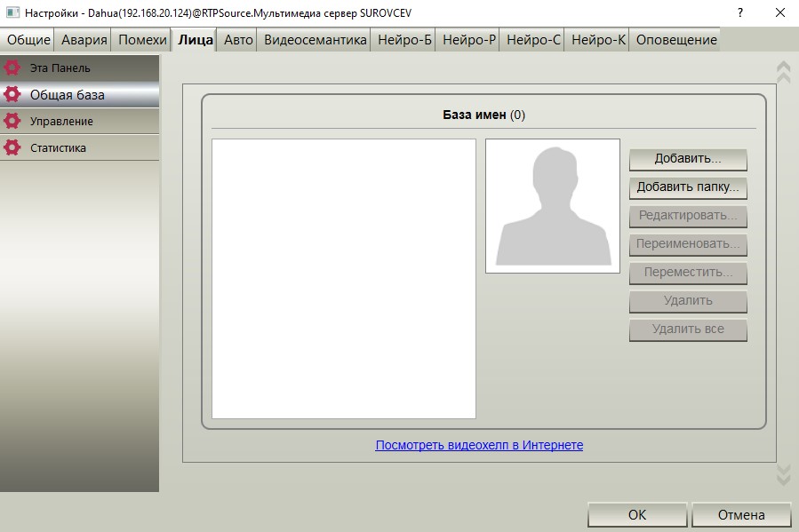
Task: Open the question mark help button
Action: (739, 12)
